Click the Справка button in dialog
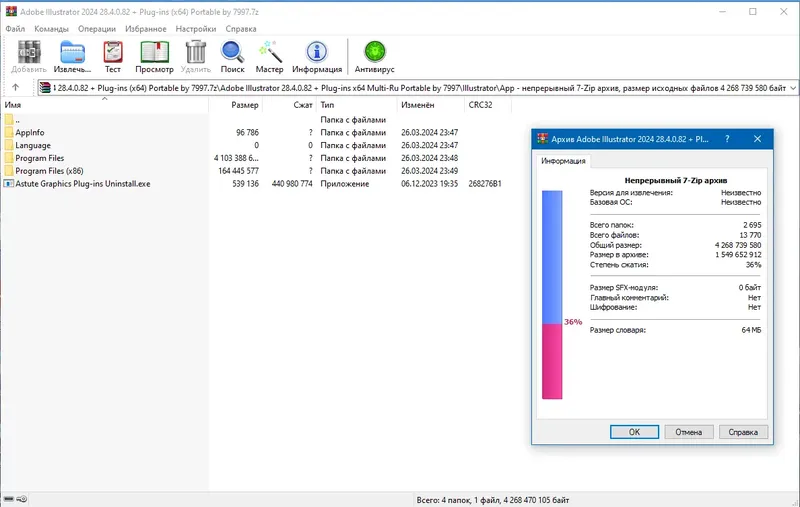Image resolution: width=800 pixels, height=507 pixels. [x=743, y=432]
